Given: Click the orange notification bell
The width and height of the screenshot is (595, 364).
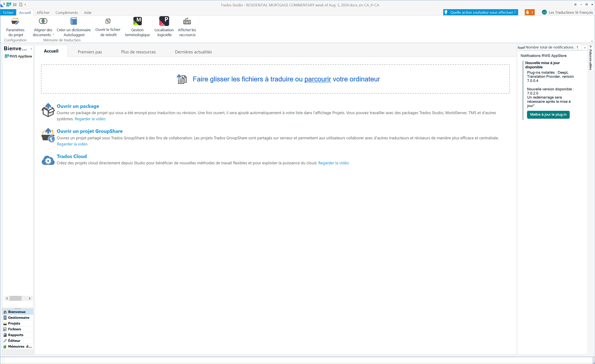Looking at the screenshot, I should pyautogui.click(x=529, y=13).
